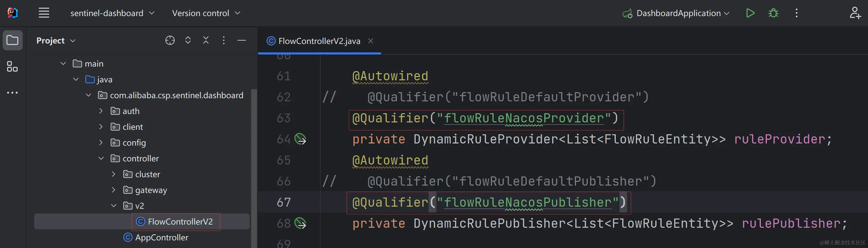Image resolution: width=868 pixels, height=248 pixels.
Task: Click the Select Opened File crosshair icon
Action: click(170, 40)
